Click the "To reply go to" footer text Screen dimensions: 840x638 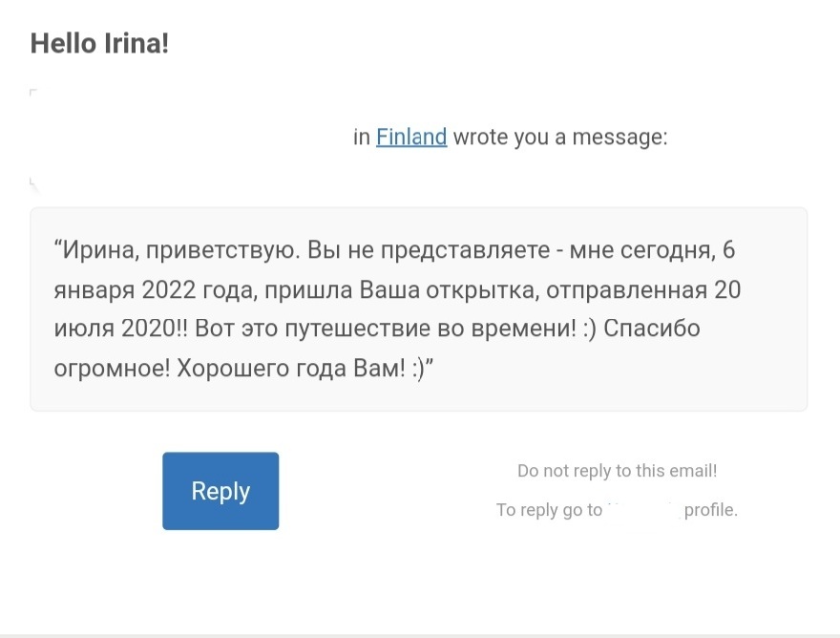tap(549, 510)
